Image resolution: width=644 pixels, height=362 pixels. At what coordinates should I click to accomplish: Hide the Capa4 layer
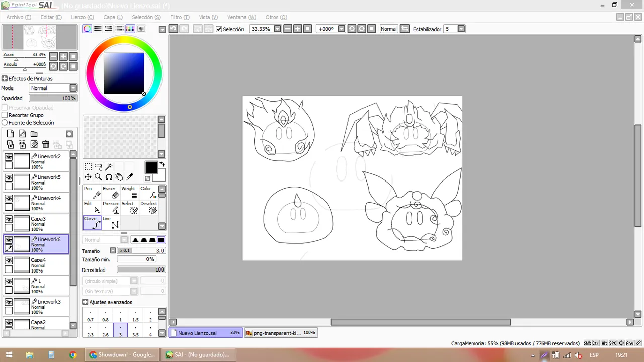[x=9, y=261]
